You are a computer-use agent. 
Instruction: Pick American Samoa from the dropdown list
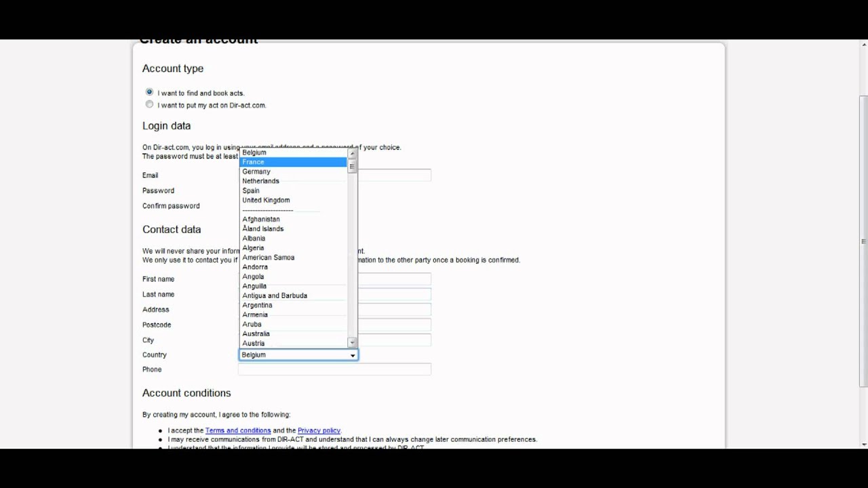294,257
